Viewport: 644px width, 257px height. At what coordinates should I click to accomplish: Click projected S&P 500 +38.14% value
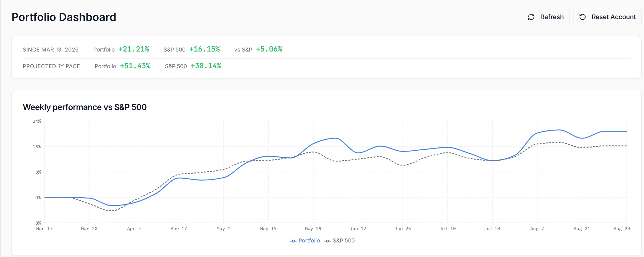click(206, 66)
